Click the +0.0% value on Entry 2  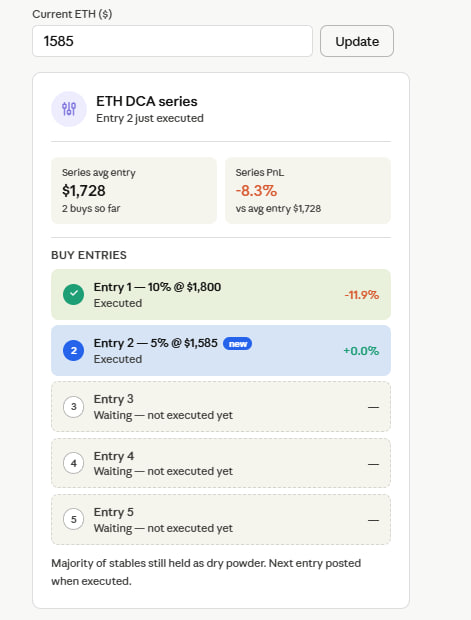coord(361,351)
